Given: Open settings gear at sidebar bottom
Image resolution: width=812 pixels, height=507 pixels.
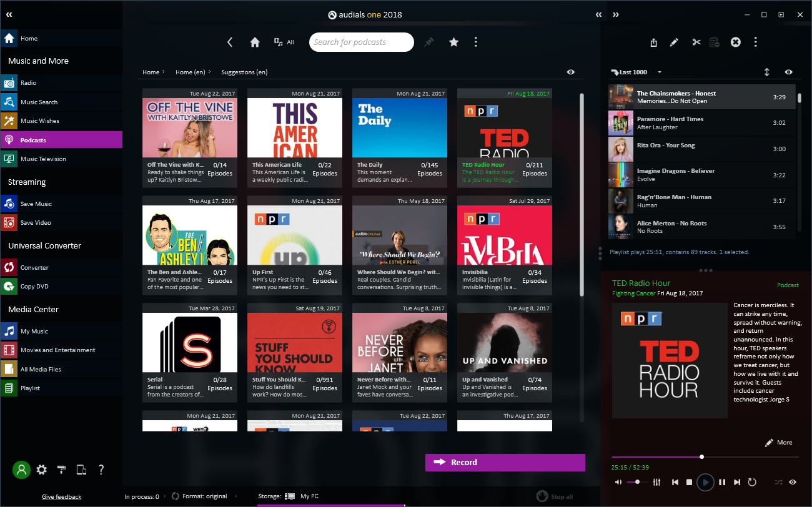Looking at the screenshot, I should click(x=42, y=470).
